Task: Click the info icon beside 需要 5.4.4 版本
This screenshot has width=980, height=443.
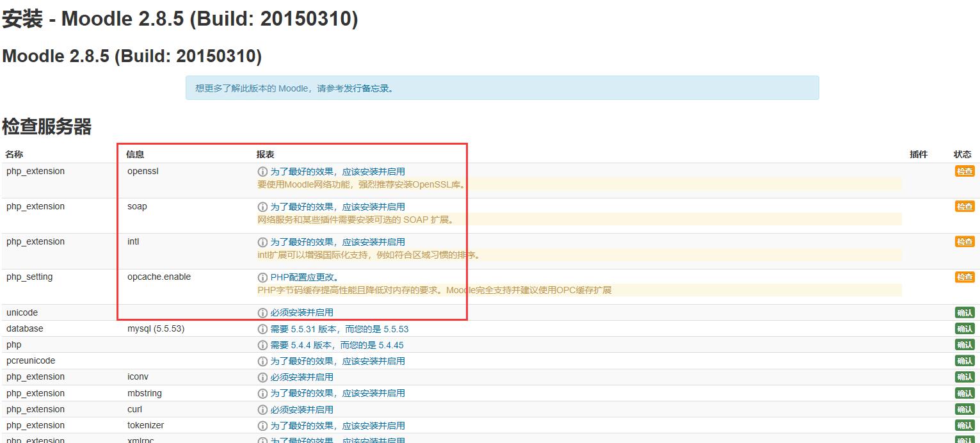Action: tap(262, 345)
